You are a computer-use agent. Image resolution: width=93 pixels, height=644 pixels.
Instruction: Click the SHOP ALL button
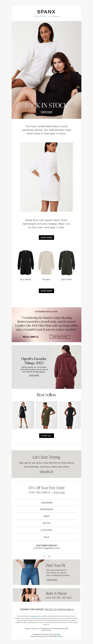(x=46, y=435)
